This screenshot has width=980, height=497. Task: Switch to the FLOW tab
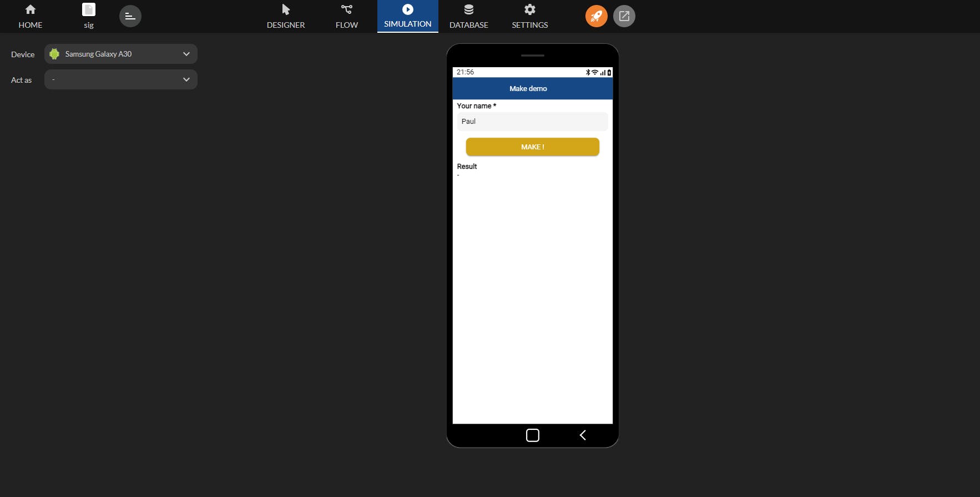point(347,16)
